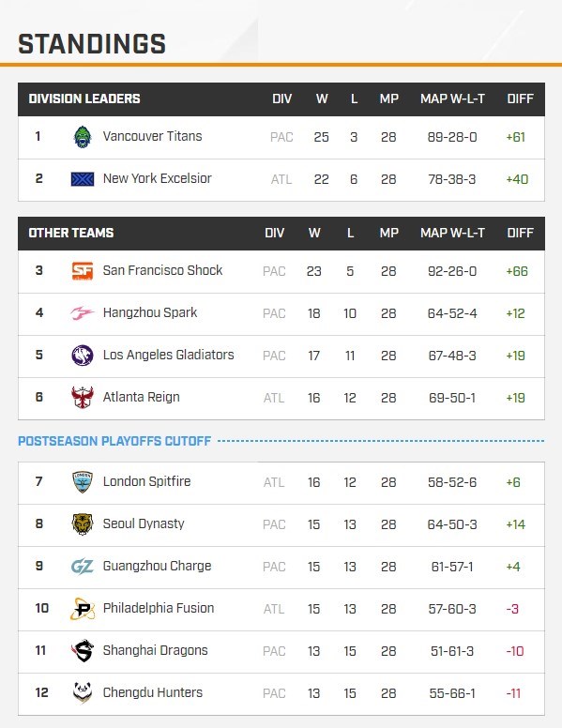Click the Philadelphia Fusion logo icon
The width and height of the screenshot is (562, 728).
pyautogui.click(x=83, y=609)
